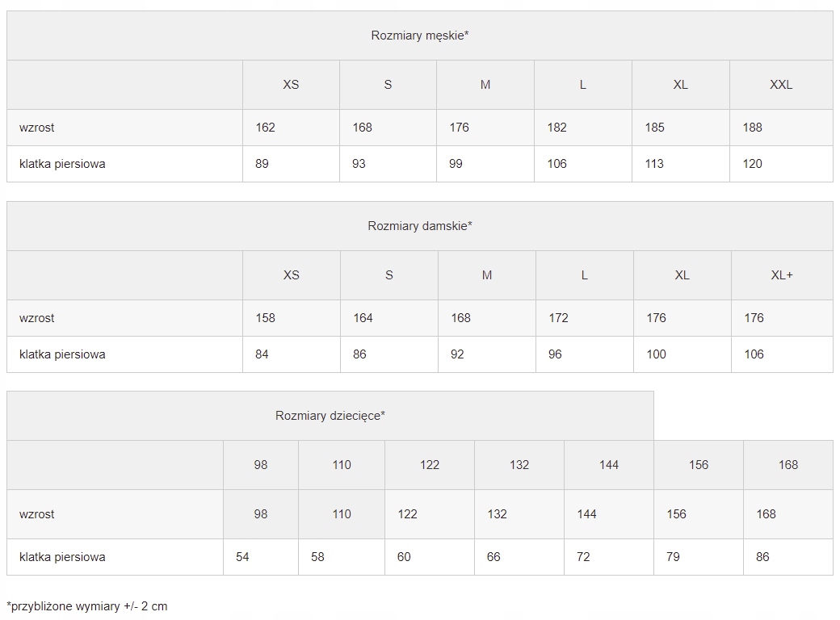Click women's height value 158
The width and height of the screenshot is (840, 620).
point(265,318)
